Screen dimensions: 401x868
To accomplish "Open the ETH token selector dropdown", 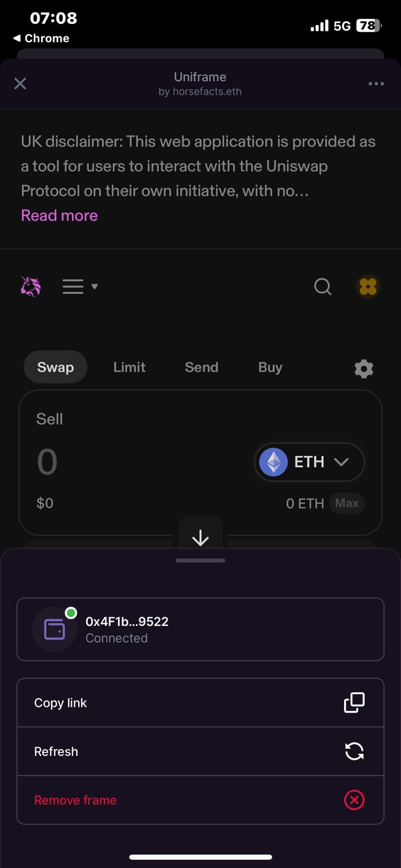I will (x=309, y=462).
